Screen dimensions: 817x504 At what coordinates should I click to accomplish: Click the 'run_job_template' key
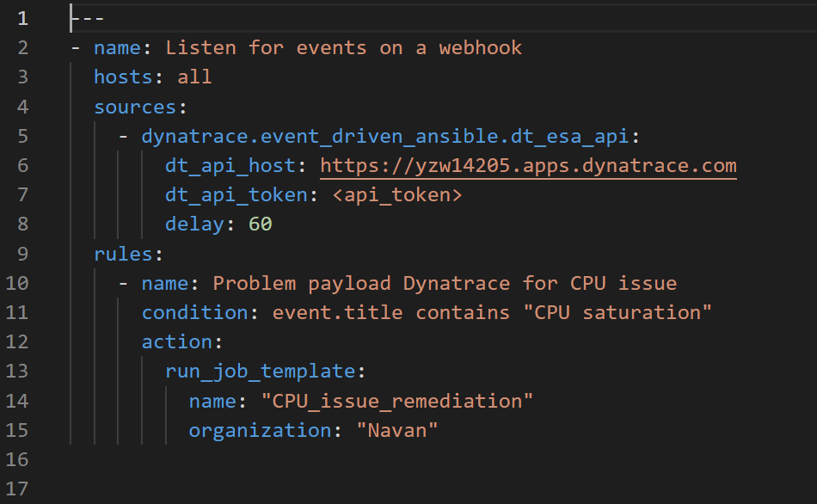tap(260, 372)
